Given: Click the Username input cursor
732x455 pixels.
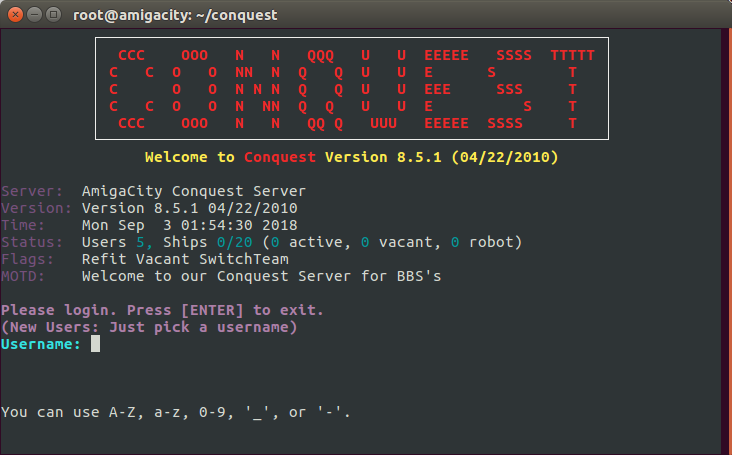Looking at the screenshot, I should pos(95,344).
